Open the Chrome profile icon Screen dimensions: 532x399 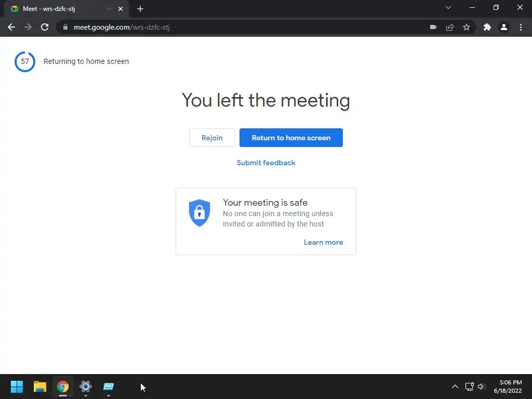click(x=504, y=27)
